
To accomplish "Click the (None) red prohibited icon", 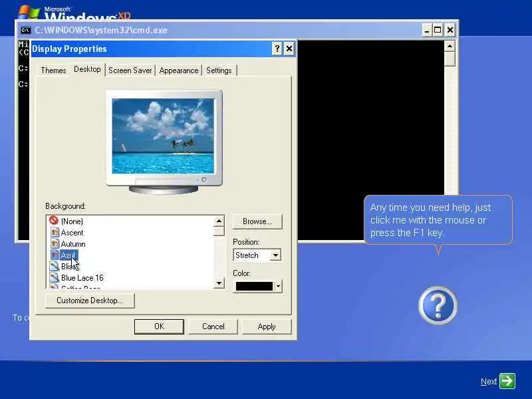I will click(x=54, y=221).
